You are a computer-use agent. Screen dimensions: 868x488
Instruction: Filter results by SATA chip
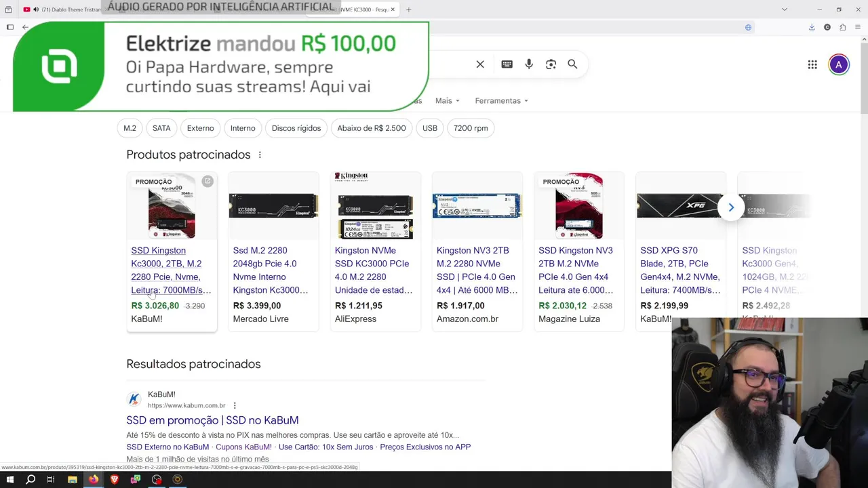pyautogui.click(x=161, y=128)
